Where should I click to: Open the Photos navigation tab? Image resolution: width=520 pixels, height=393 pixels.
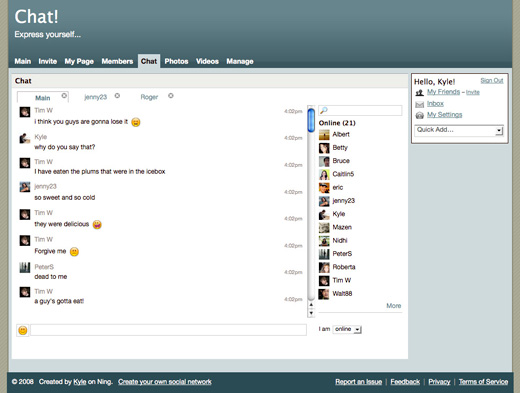coord(176,61)
